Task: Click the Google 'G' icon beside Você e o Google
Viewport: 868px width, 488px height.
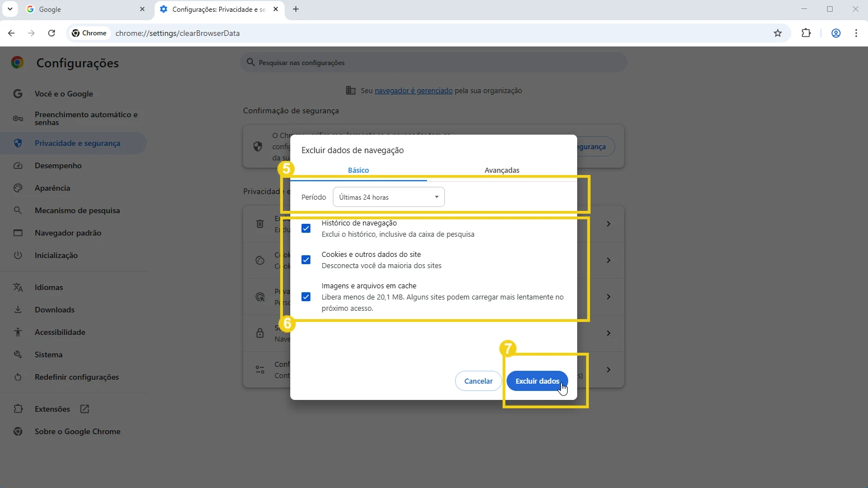Action: pos(18,94)
